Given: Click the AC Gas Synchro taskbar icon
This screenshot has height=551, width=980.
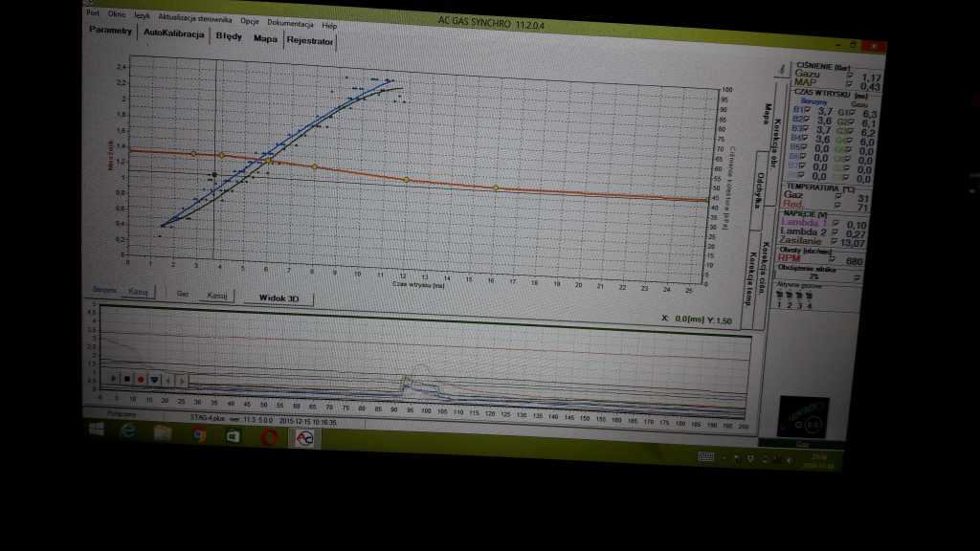Looking at the screenshot, I should pyautogui.click(x=307, y=438).
